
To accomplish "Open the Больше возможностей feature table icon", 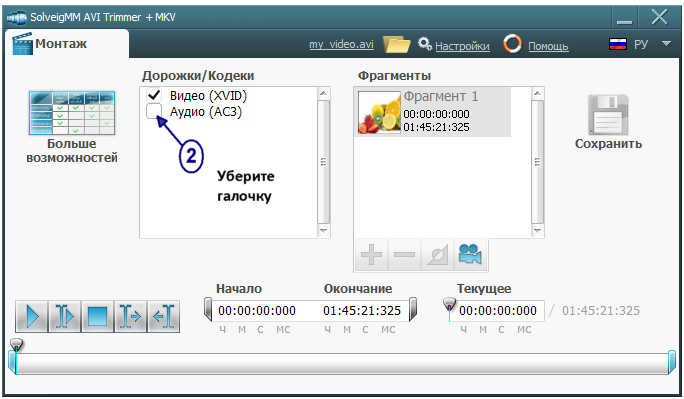I will pos(72,113).
